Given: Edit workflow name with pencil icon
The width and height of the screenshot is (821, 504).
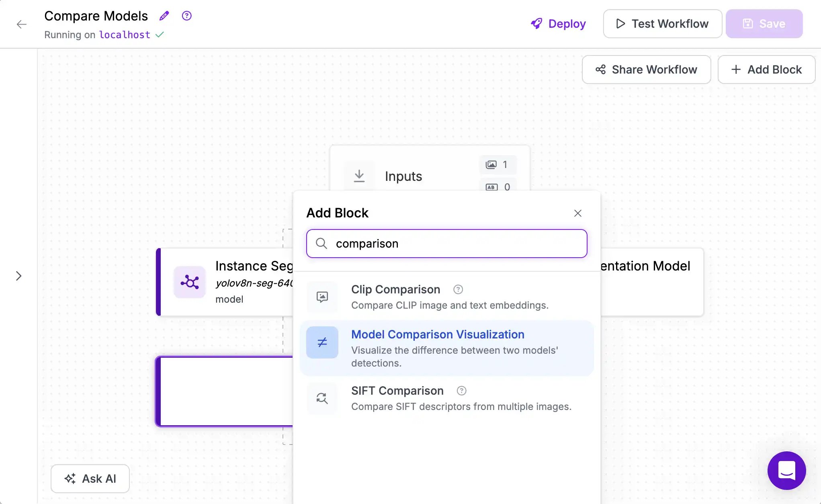Looking at the screenshot, I should click(164, 16).
